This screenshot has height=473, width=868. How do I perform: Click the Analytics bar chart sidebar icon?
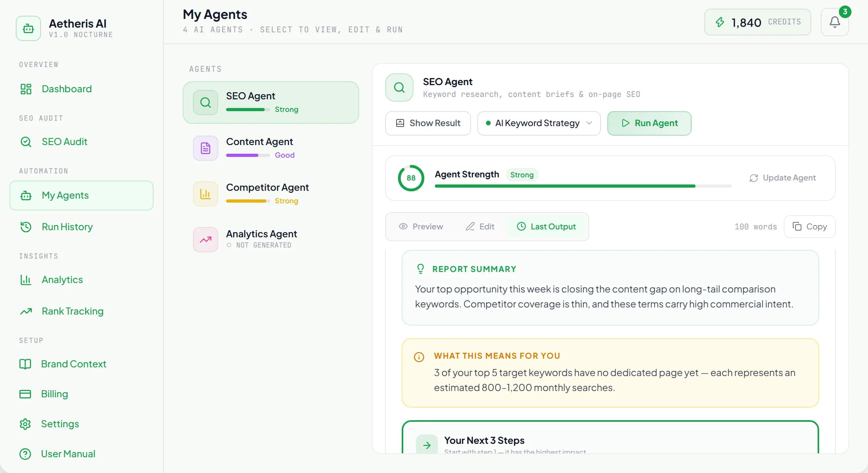[x=26, y=280]
